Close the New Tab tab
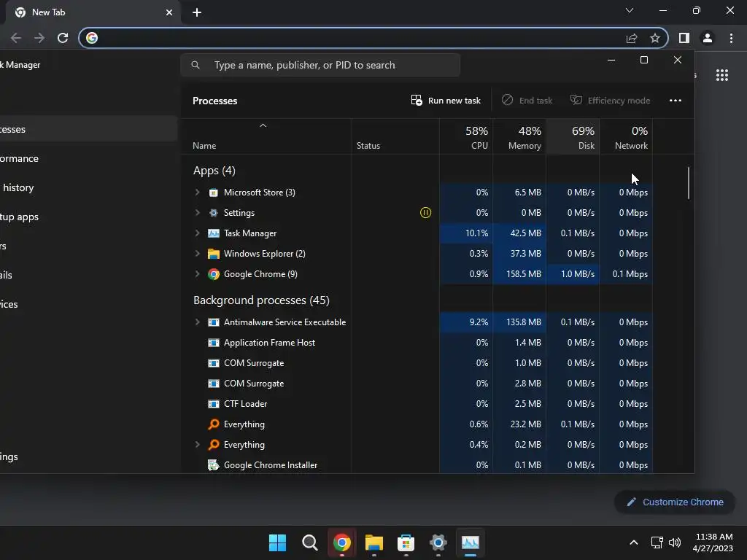Image resolution: width=747 pixels, height=560 pixels. tap(169, 12)
